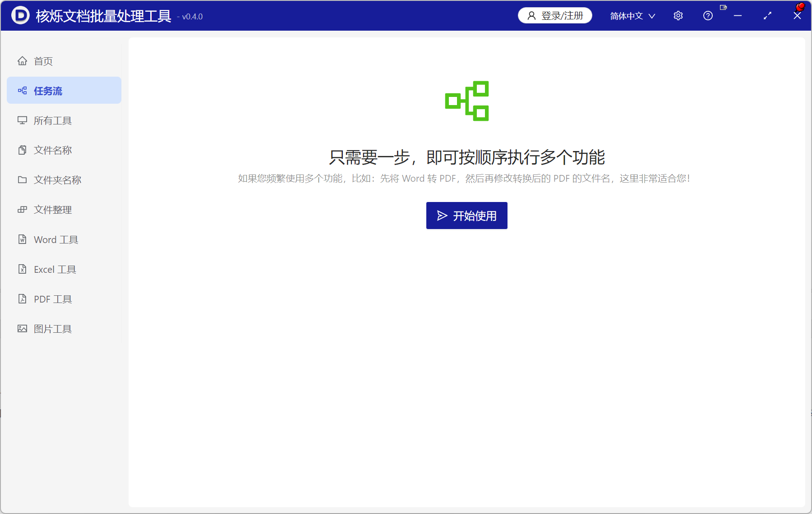Open 文件整理 section
Viewport: 812px width, 514px height.
tap(64, 210)
